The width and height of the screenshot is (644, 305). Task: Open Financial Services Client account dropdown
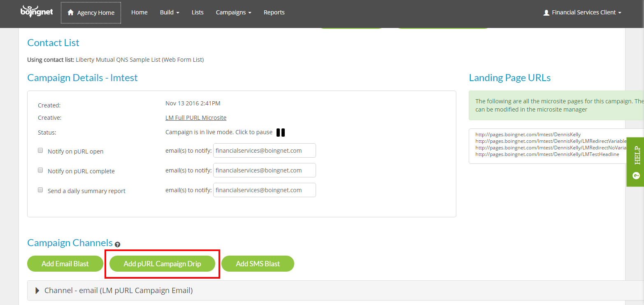tap(582, 12)
